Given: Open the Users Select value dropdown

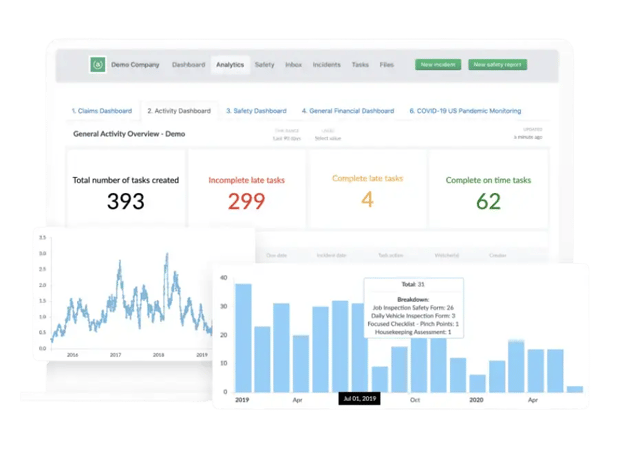Looking at the screenshot, I should 328,138.
